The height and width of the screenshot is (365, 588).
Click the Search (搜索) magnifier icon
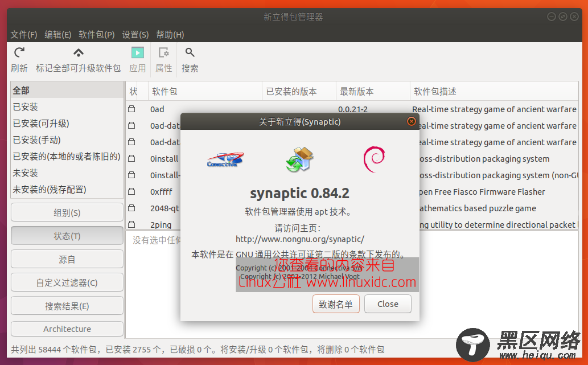point(190,52)
